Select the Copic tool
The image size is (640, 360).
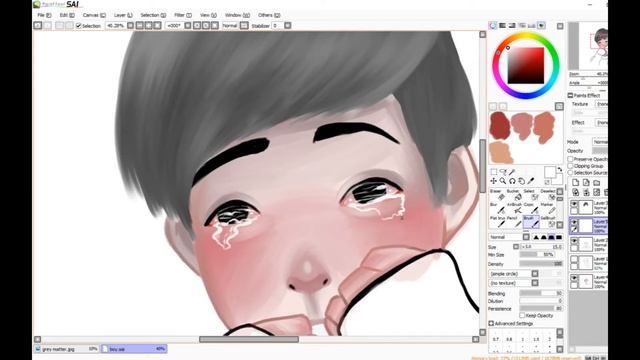click(x=531, y=208)
